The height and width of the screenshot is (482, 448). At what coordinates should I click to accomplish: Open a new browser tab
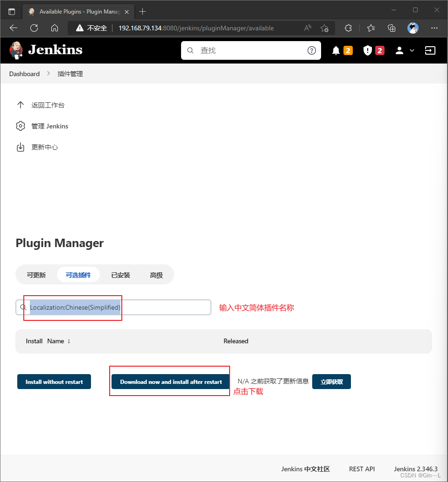coord(142,12)
